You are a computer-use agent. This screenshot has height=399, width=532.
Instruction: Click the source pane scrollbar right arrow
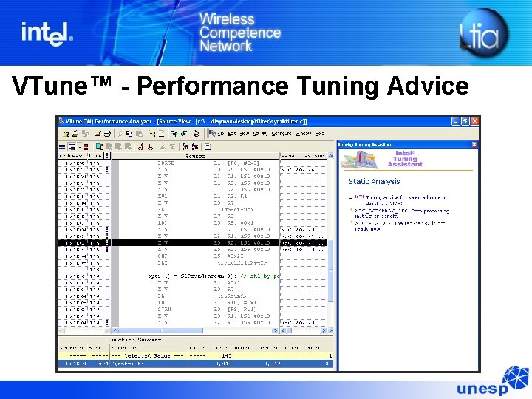275,330
